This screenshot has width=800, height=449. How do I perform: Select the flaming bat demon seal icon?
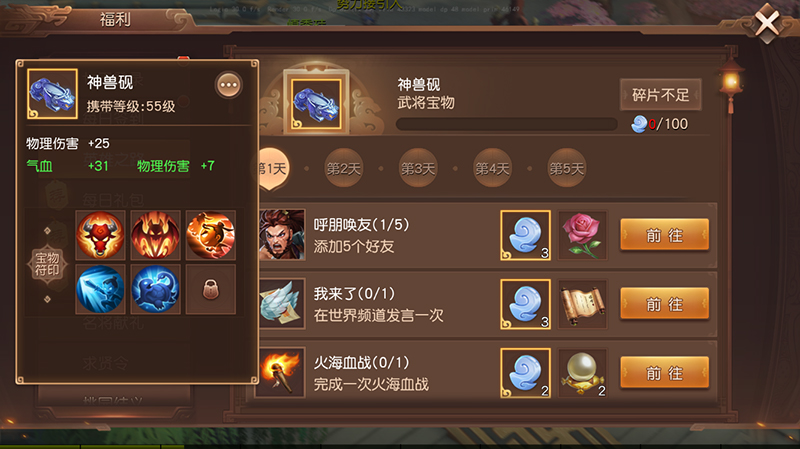coord(156,235)
